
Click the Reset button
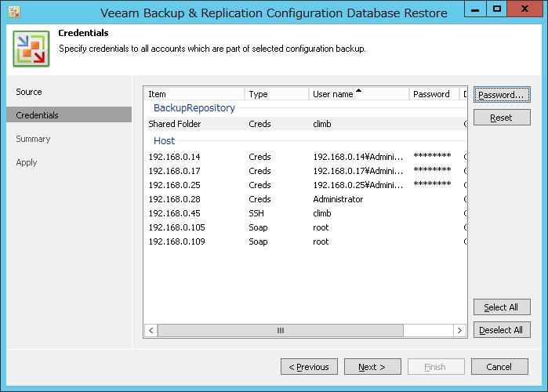[502, 118]
